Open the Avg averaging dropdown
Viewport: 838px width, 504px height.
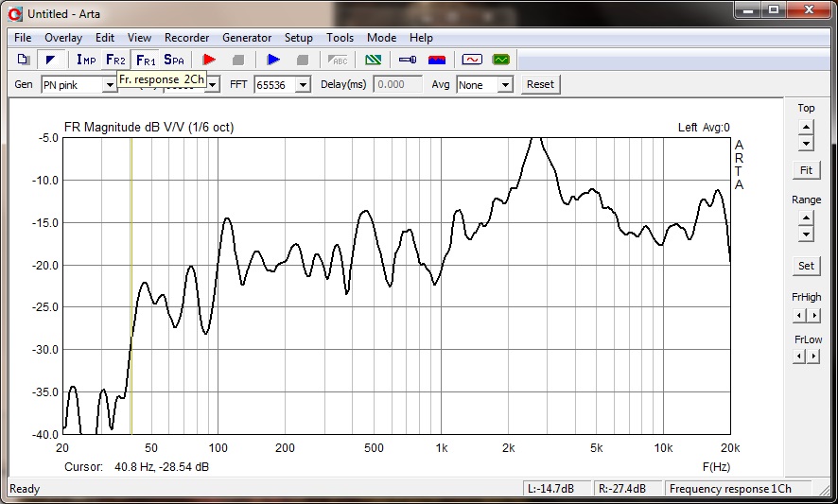tap(505, 85)
